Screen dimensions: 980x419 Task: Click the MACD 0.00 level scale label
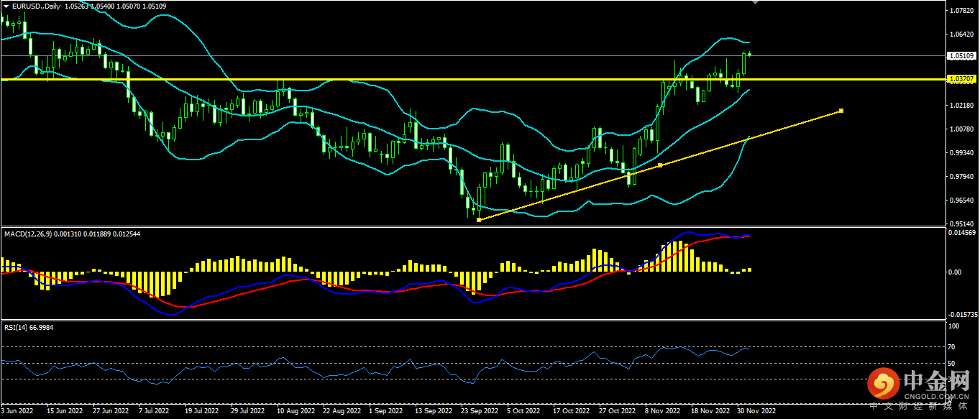click(956, 272)
